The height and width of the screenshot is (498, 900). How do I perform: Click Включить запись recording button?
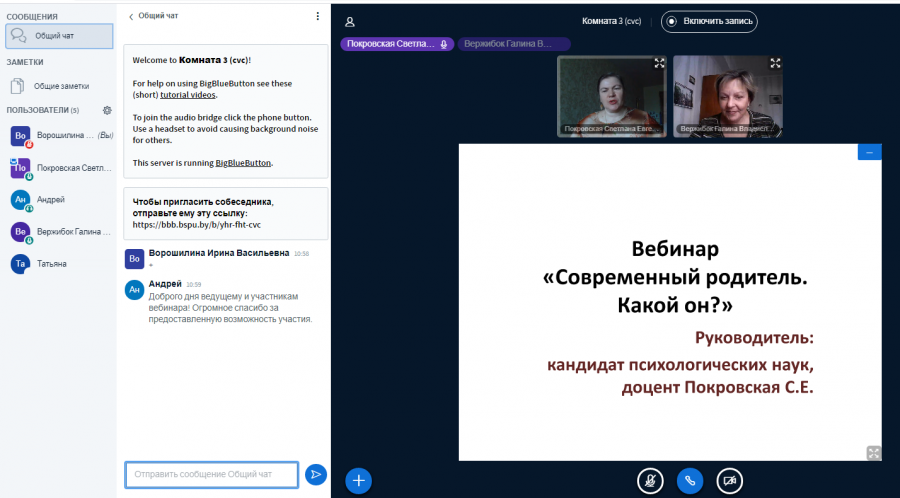(x=709, y=21)
